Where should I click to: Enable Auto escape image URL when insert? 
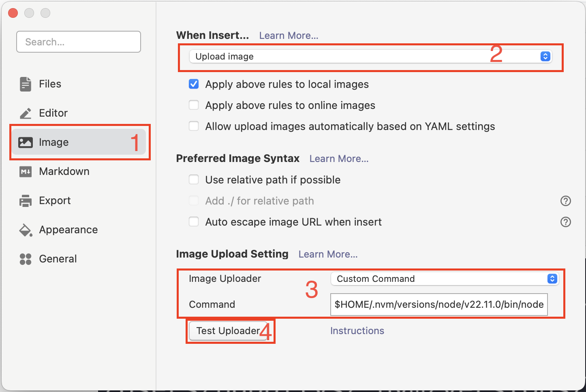194,222
